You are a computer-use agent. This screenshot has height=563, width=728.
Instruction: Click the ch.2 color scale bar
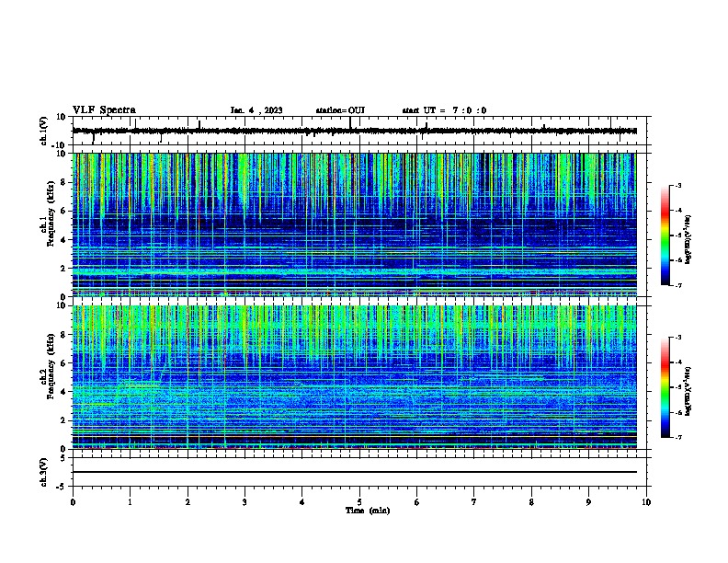[665, 387]
